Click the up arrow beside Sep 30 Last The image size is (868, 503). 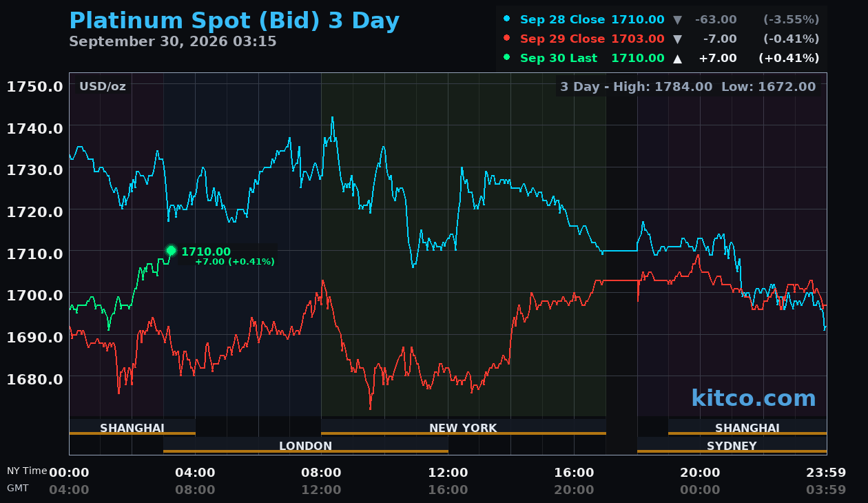click(677, 59)
